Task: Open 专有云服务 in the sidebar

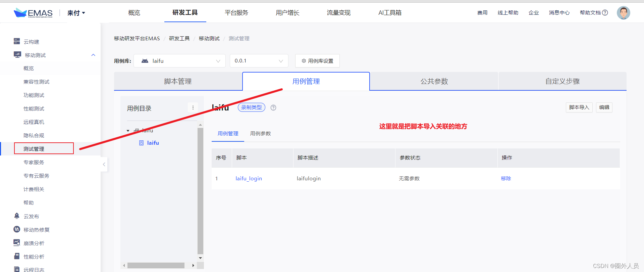Action: tap(36, 176)
